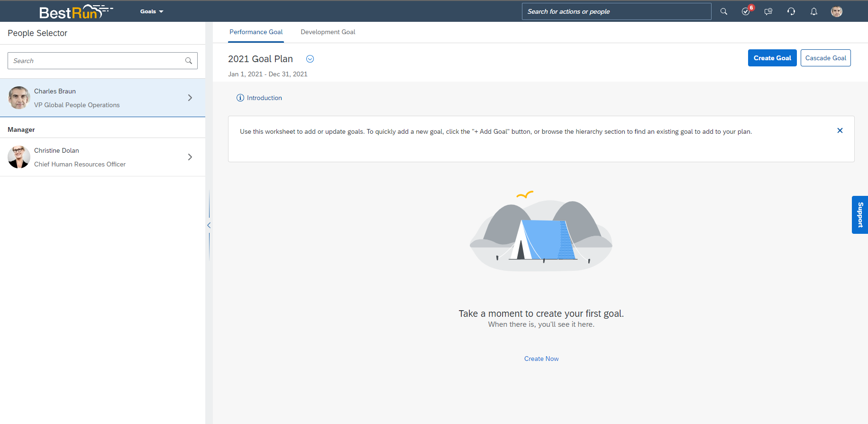The image size is (868, 424).
Task: Open the 2021 Goal Plan dropdown arrow
Action: (310, 59)
